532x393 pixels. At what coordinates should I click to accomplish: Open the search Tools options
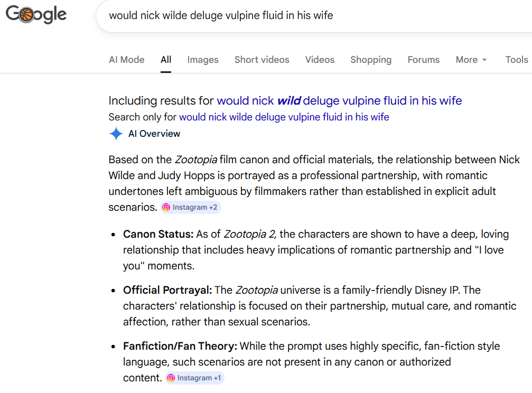click(516, 60)
